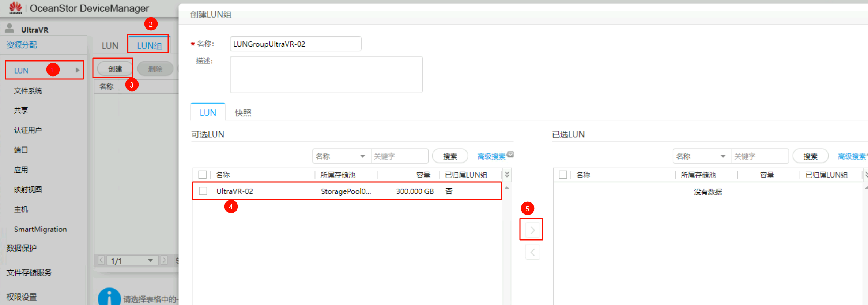Click the move-left arrow to remove LUN
Screen dimensions: 868x305
[x=532, y=252]
